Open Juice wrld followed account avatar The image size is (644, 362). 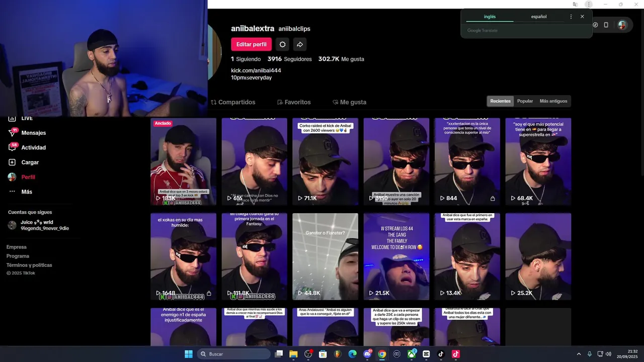tap(12, 225)
